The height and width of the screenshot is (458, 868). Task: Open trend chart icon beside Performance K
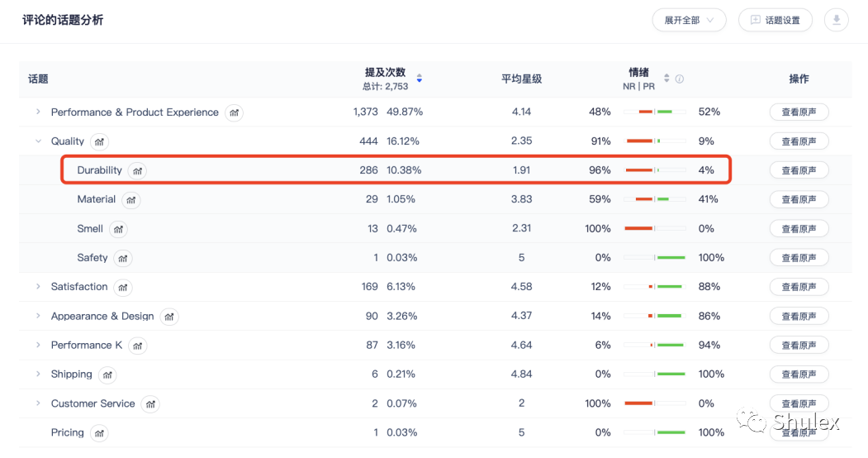click(137, 346)
